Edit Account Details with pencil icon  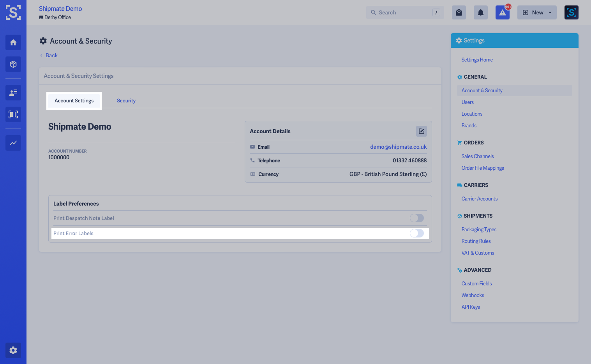(x=422, y=131)
